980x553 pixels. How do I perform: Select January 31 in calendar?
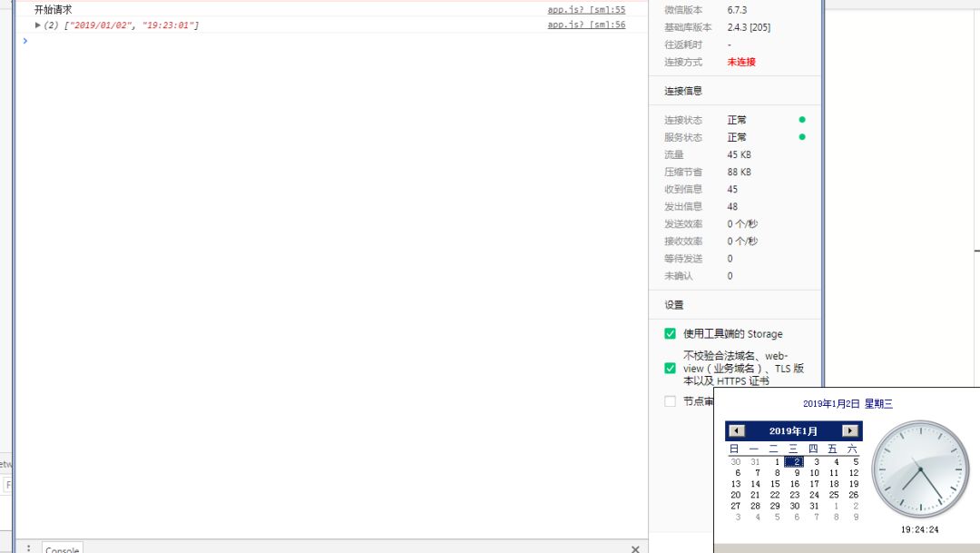click(814, 506)
